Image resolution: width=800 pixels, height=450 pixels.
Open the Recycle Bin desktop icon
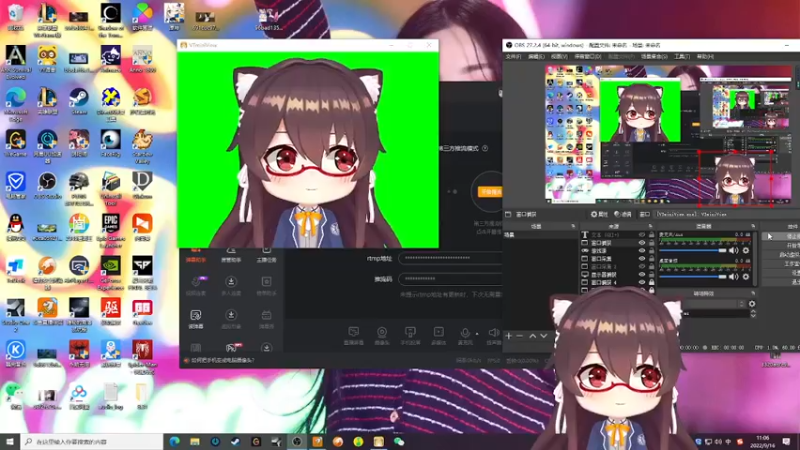pyautogui.click(x=16, y=17)
